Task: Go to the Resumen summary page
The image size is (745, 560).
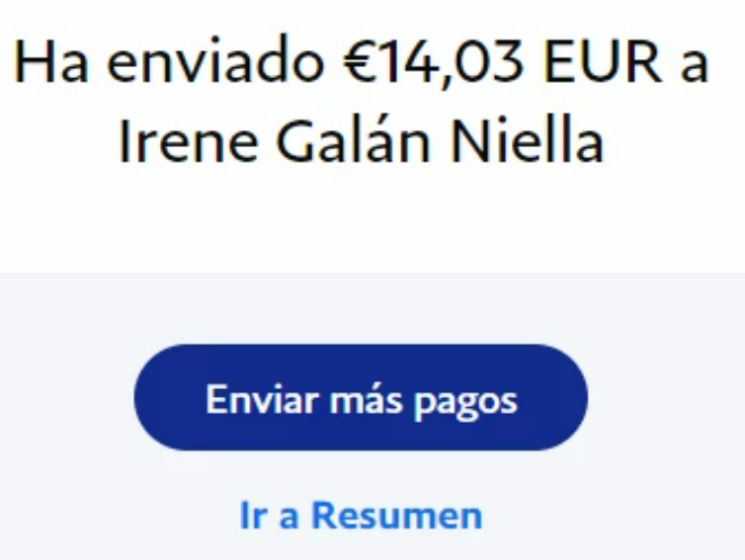Action: click(x=361, y=516)
